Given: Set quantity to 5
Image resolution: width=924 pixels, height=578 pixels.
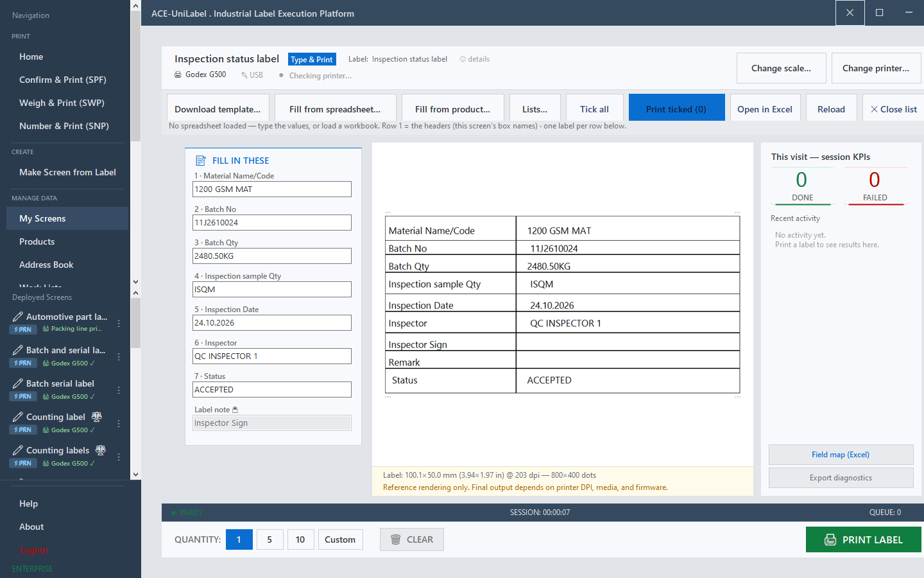Looking at the screenshot, I should (269, 539).
